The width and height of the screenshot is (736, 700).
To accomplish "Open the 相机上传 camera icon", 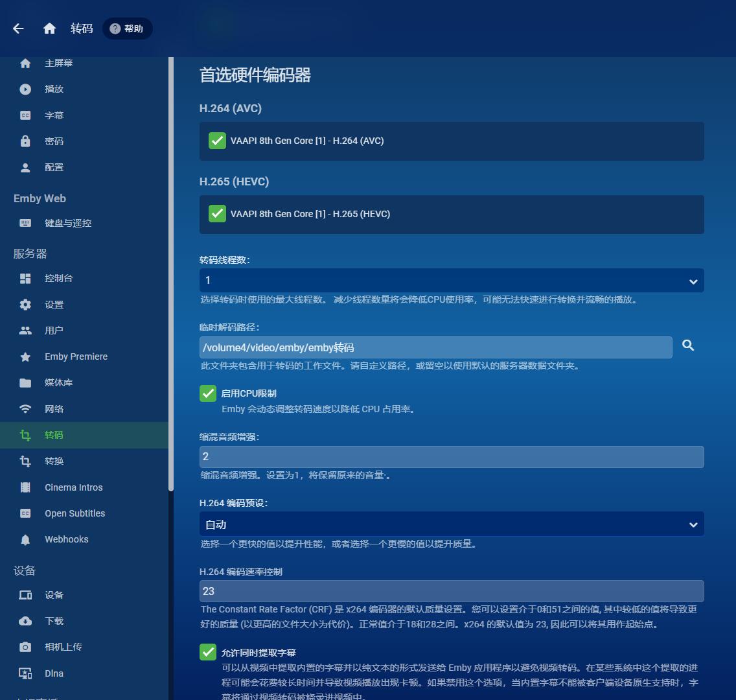I will coord(25,647).
